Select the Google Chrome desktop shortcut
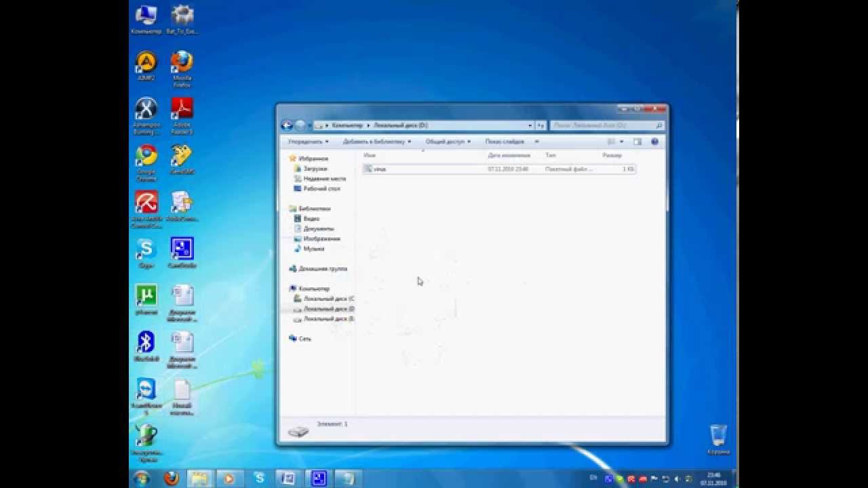 pos(146,163)
